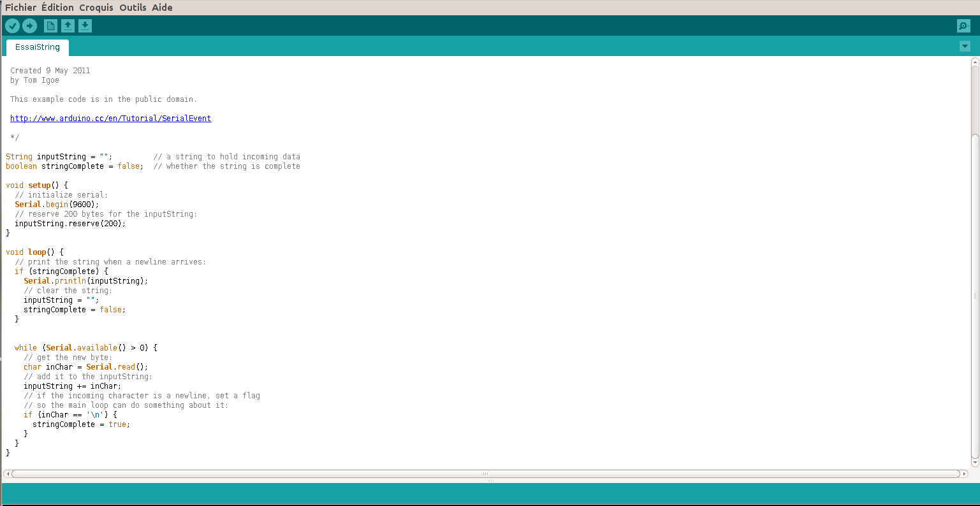Viewport: 980px width, 506px height.
Task: Click the 'Serial.println(inputString);' line
Action: (x=85, y=281)
